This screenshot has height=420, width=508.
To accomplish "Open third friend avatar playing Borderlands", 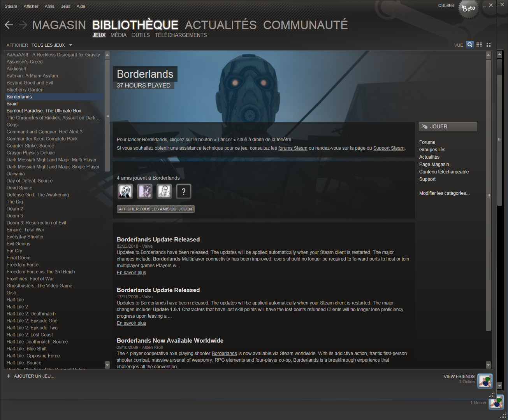I will pyautogui.click(x=164, y=191).
